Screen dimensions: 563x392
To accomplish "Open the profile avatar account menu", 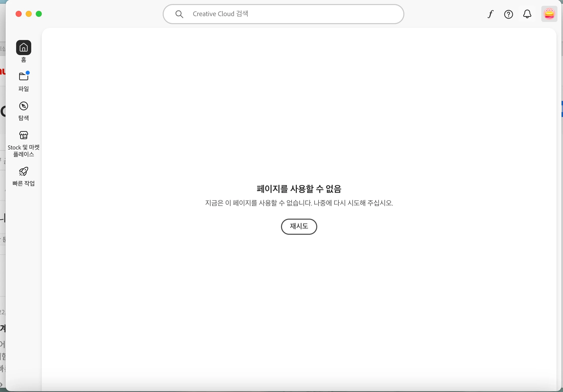I will pos(549,14).
